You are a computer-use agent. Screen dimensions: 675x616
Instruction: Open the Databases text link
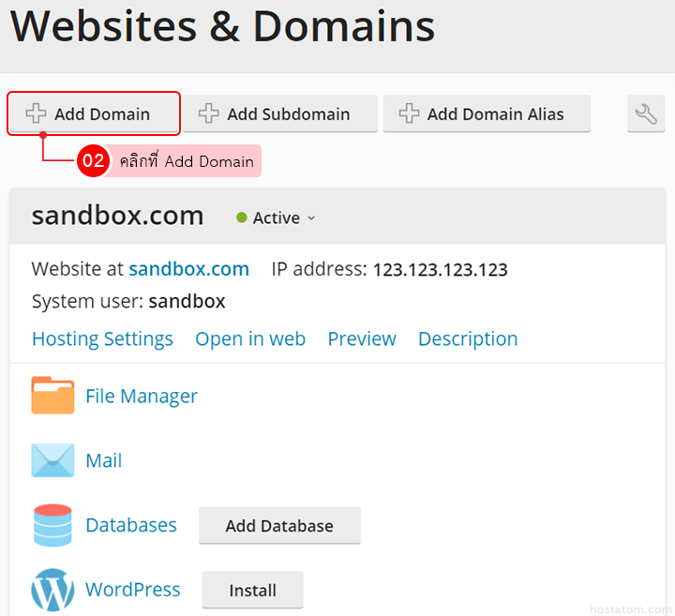coord(131,525)
